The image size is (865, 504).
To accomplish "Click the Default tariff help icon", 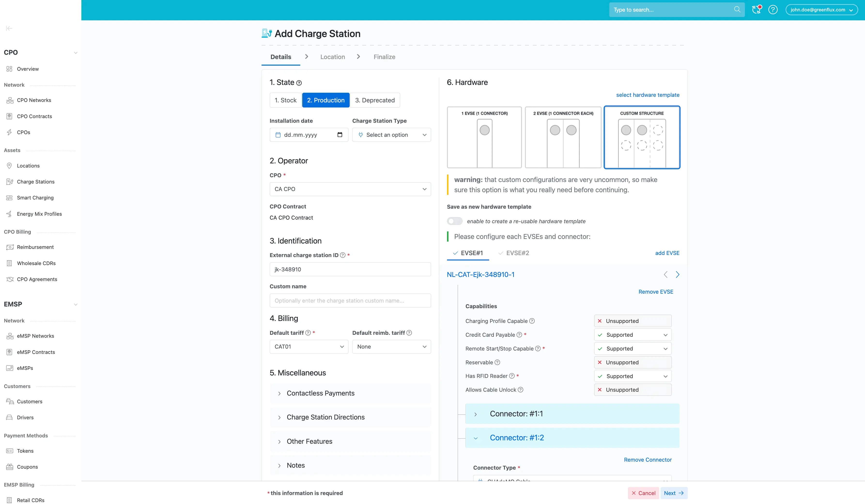I will pos(308,333).
